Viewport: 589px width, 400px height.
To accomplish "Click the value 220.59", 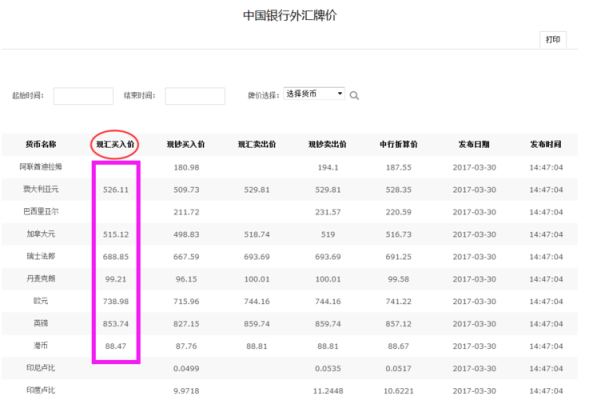I will [x=399, y=212].
